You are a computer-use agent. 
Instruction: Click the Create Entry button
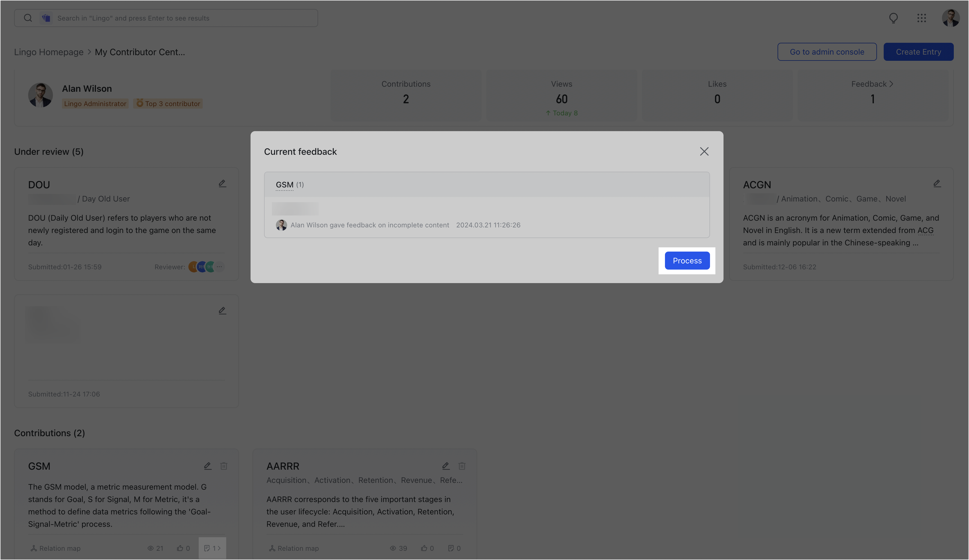919,52
